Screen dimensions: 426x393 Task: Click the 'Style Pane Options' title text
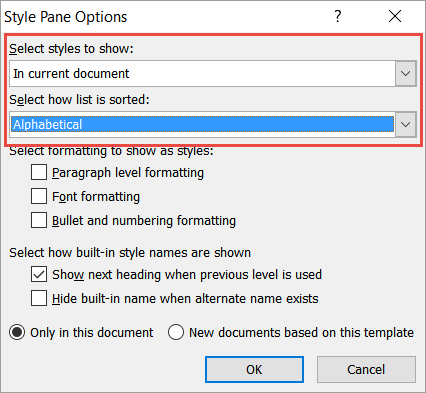click(x=66, y=17)
